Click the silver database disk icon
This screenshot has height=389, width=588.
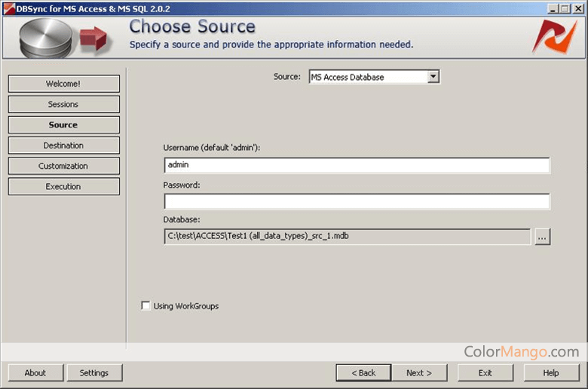46,38
